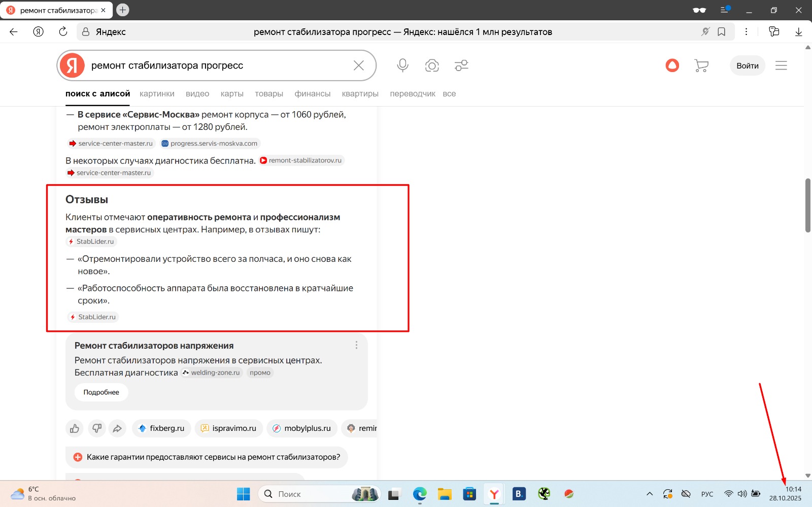This screenshot has height=507, width=812.
Task: Dislike the answer with the thumbs-down
Action: click(x=97, y=428)
